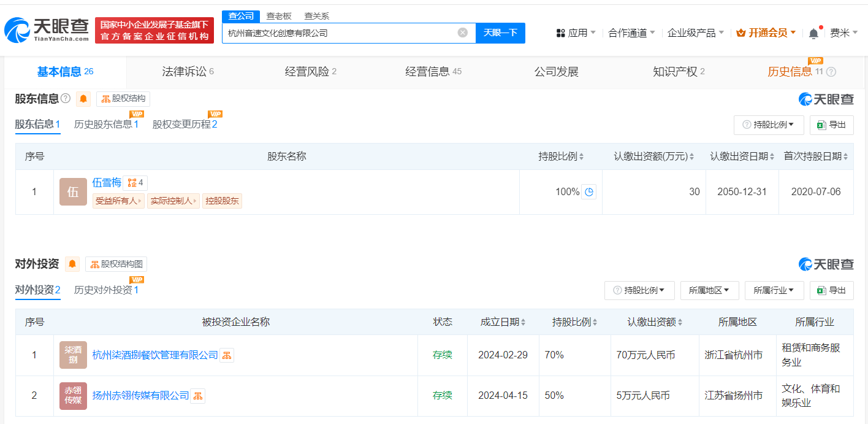Open the 公司发展 tab
This screenshot has height=424, width=868.
pos(557,72)
